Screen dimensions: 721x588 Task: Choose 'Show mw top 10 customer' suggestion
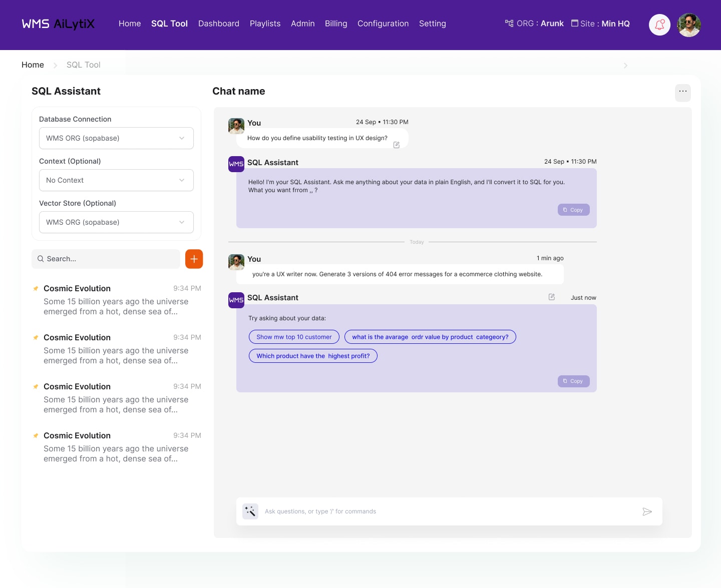click(x=294, y=337)
